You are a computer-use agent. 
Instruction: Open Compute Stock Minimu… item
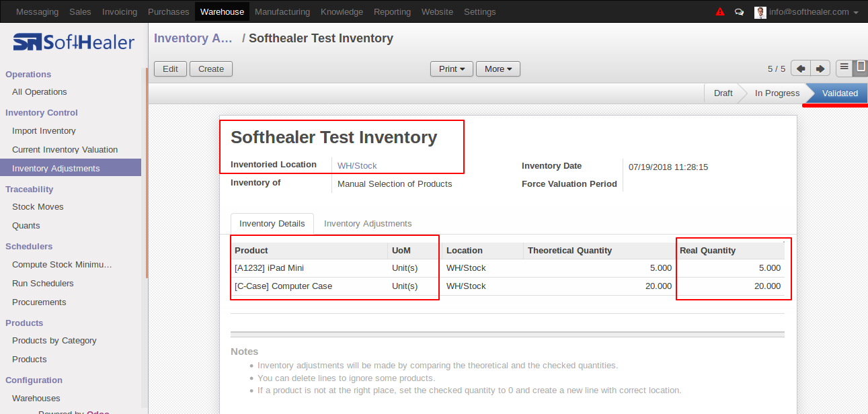point(62,265)
